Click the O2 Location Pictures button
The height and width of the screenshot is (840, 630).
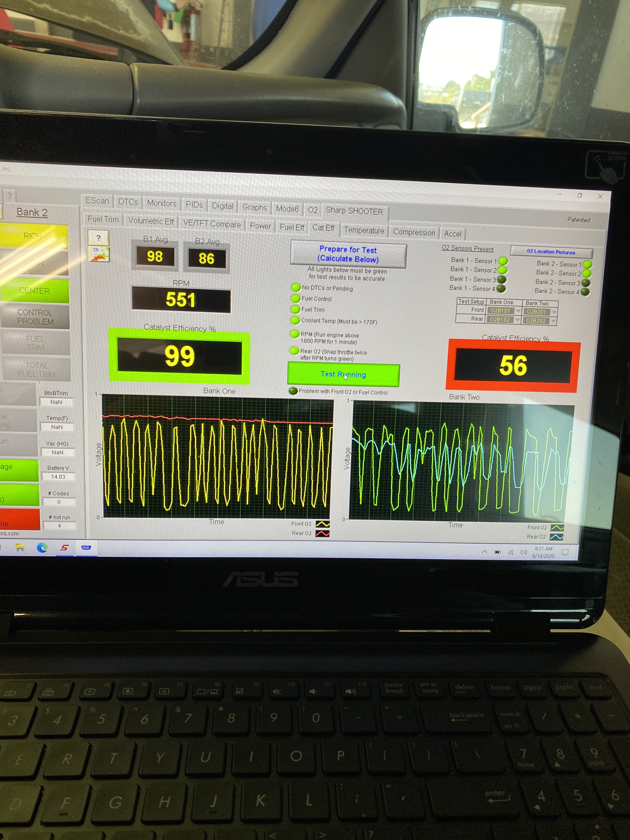[x=551, y=252]
